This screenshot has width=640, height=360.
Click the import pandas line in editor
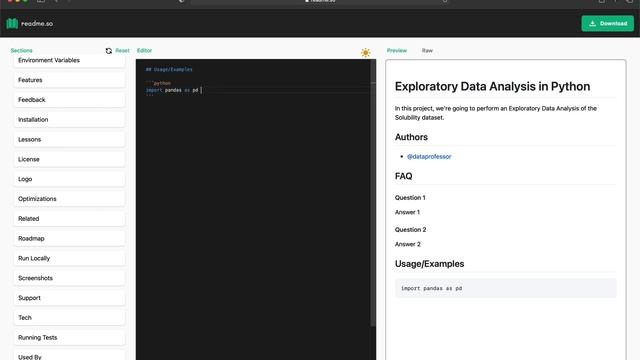(x=172, y=90)
